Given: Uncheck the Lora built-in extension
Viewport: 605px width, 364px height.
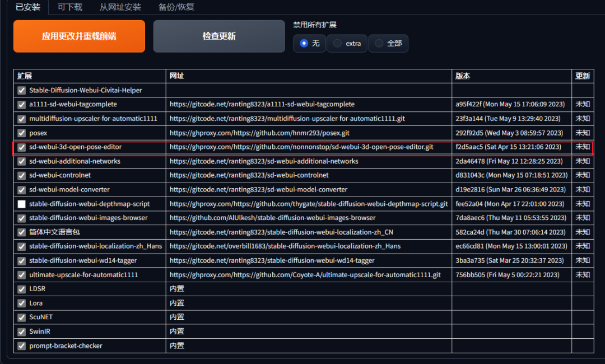Looking at the screenshot, I should (x=22, y=304).
